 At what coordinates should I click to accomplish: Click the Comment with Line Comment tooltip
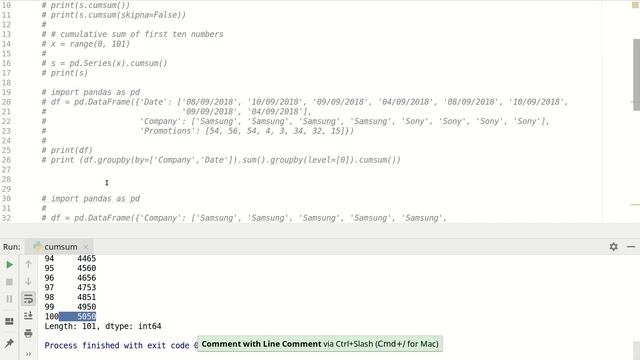point(320,344)
